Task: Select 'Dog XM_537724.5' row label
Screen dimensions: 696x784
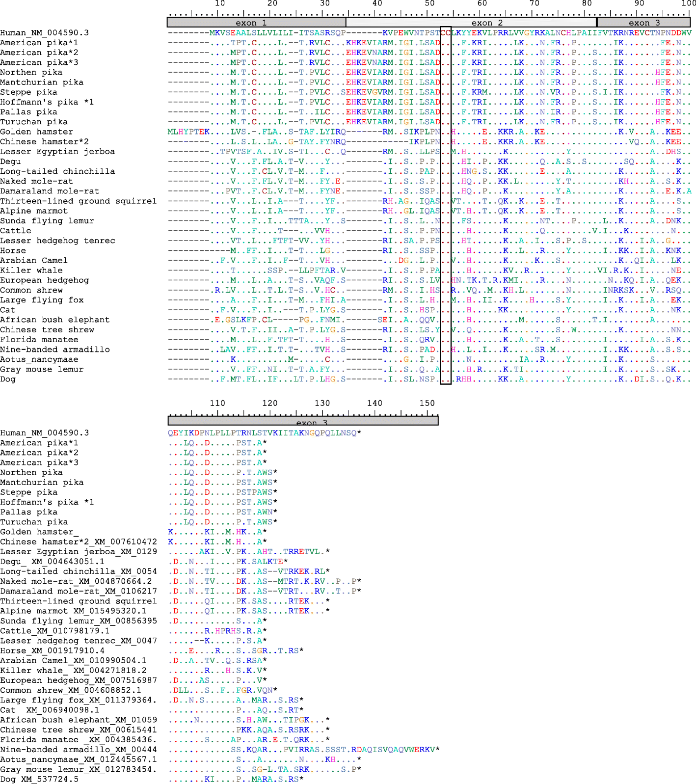Action: [x=39, y=779]
